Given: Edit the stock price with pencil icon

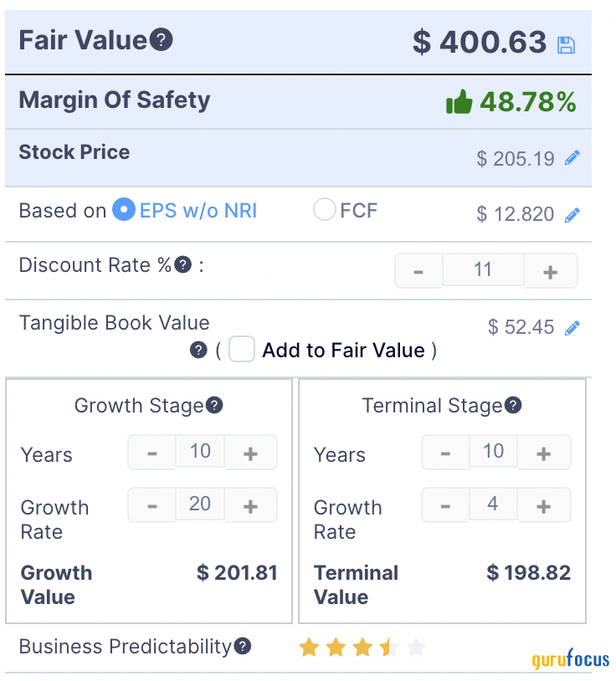Looking at the screenshot, I should [572, 157].
